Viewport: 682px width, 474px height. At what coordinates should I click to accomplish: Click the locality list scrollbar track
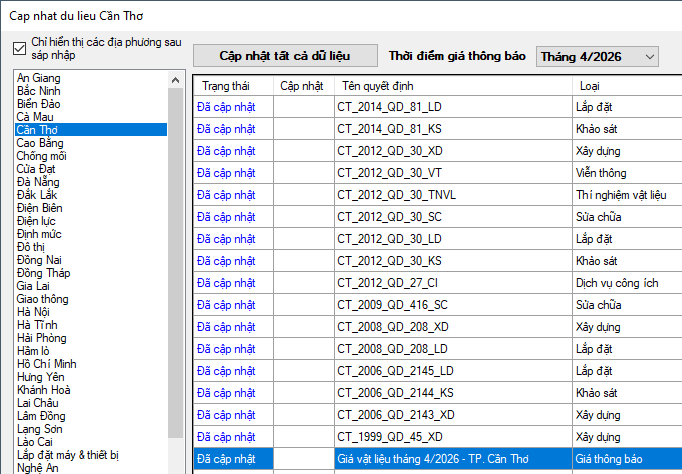pos(175,261)
